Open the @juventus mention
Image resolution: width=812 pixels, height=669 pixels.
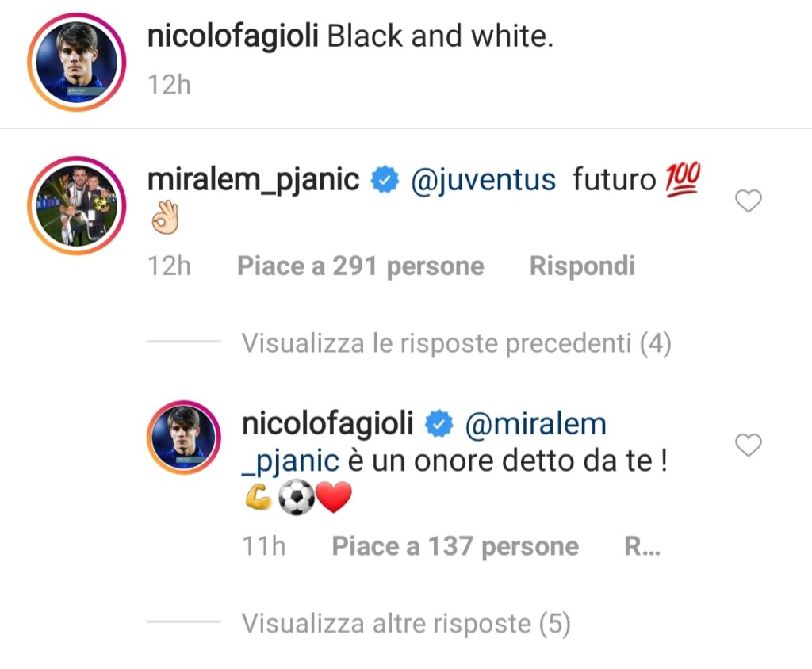[x=485, y=179]
